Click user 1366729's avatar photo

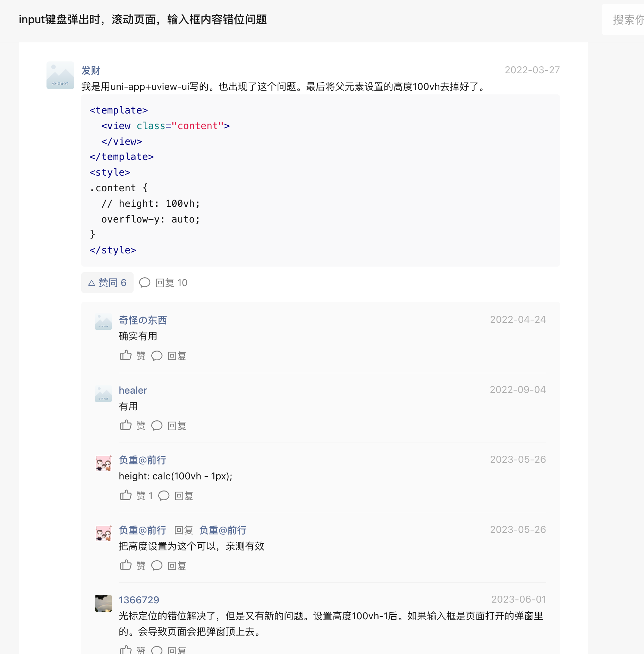pyautogui.click(x=103, y=603)
